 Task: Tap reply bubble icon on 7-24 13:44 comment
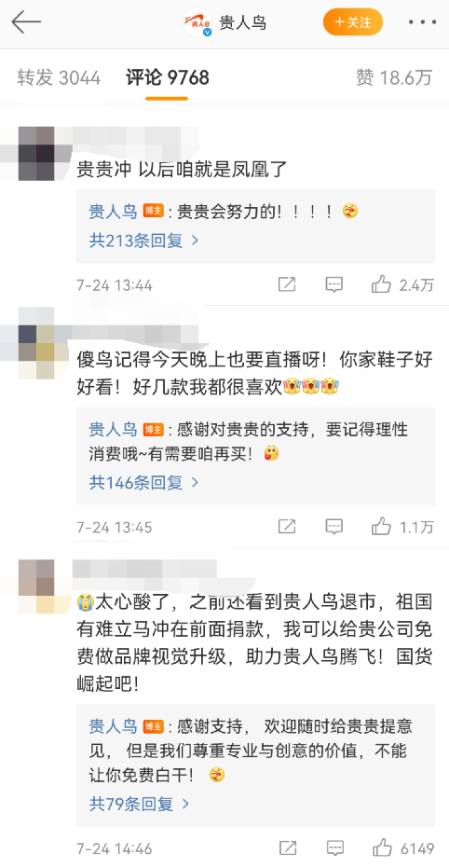(334, 285)
